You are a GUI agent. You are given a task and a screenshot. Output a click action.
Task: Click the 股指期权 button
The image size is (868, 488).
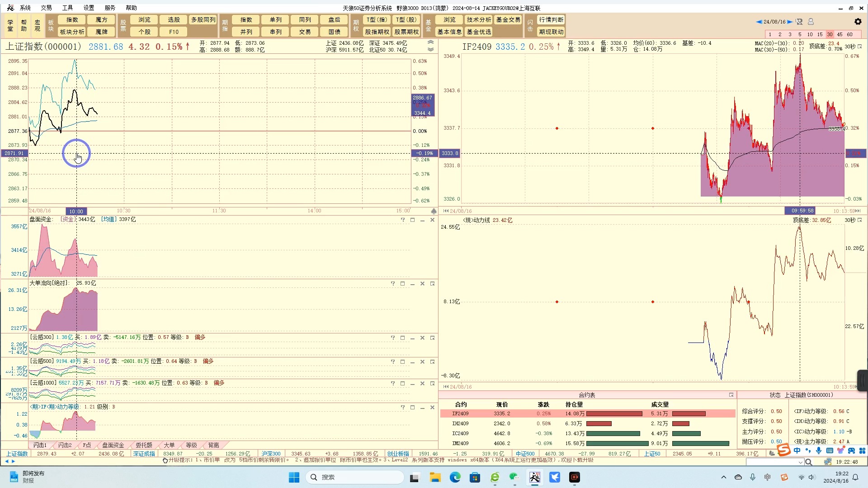pos(377,32)
